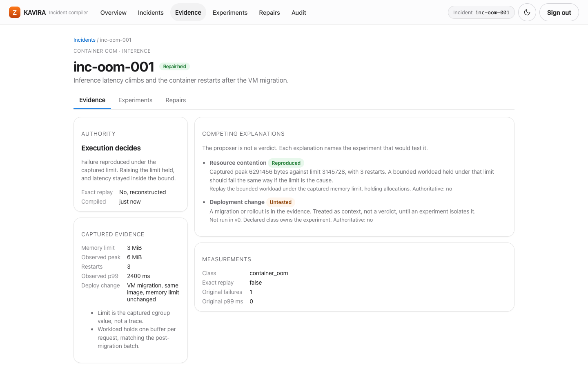Click the 3 MiB memory limit value
The height and width of the screenshot is (368, 588).
tap(134, 248)
